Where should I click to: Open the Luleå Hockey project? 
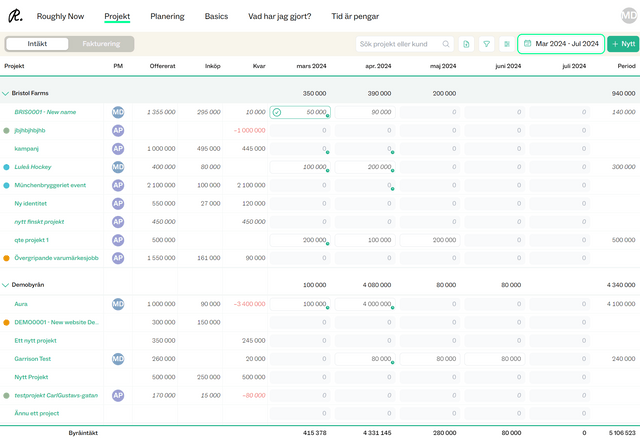coord(33,167)
